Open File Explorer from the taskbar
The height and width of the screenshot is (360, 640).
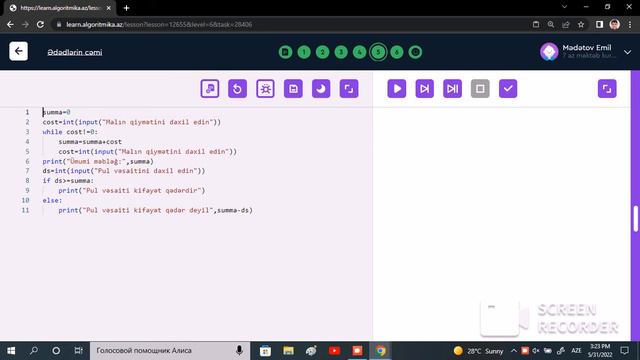(x=289, y=351)
